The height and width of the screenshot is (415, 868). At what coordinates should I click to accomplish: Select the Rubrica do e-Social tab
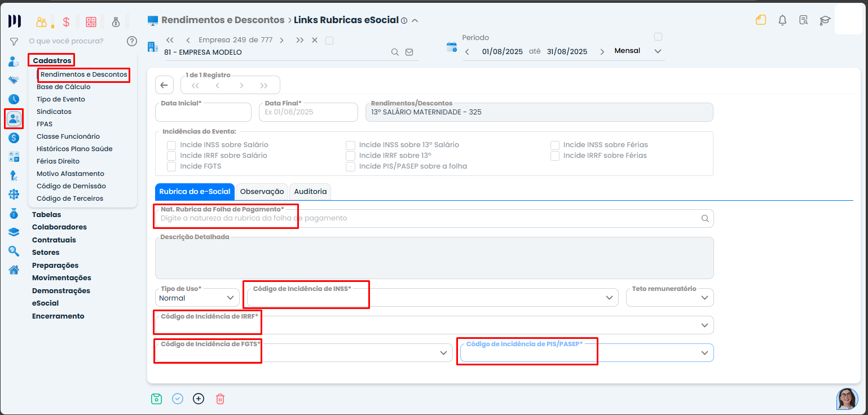pos(195,192)
